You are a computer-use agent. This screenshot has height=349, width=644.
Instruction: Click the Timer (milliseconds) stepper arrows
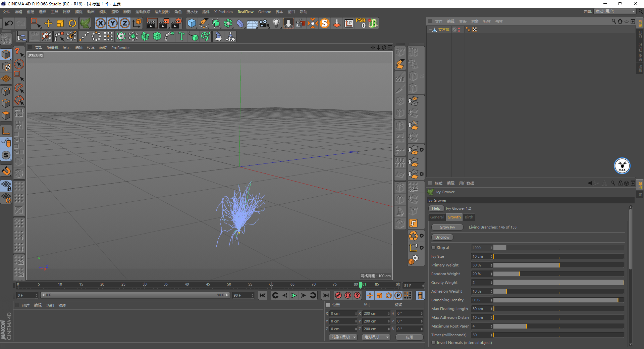coord(491,335)
